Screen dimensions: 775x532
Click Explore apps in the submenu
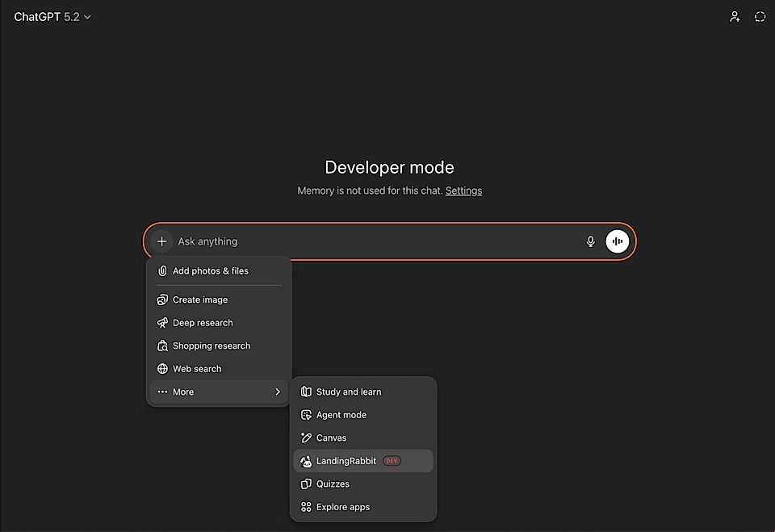pos(342,507)
